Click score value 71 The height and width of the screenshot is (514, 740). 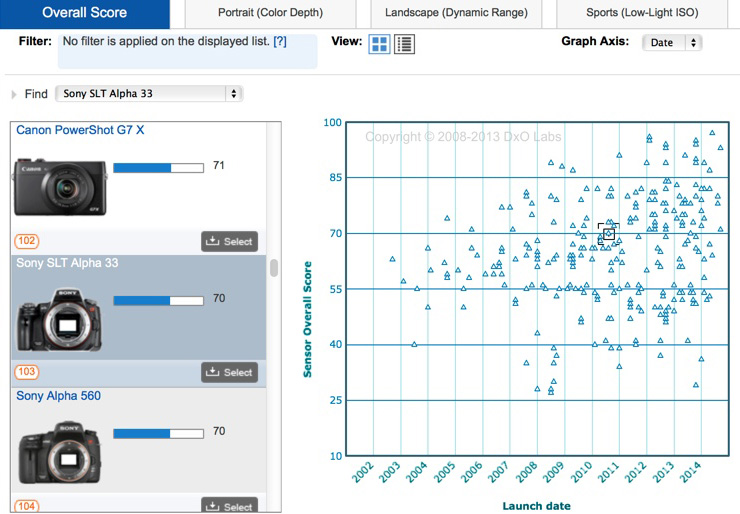tap(219, 165)
